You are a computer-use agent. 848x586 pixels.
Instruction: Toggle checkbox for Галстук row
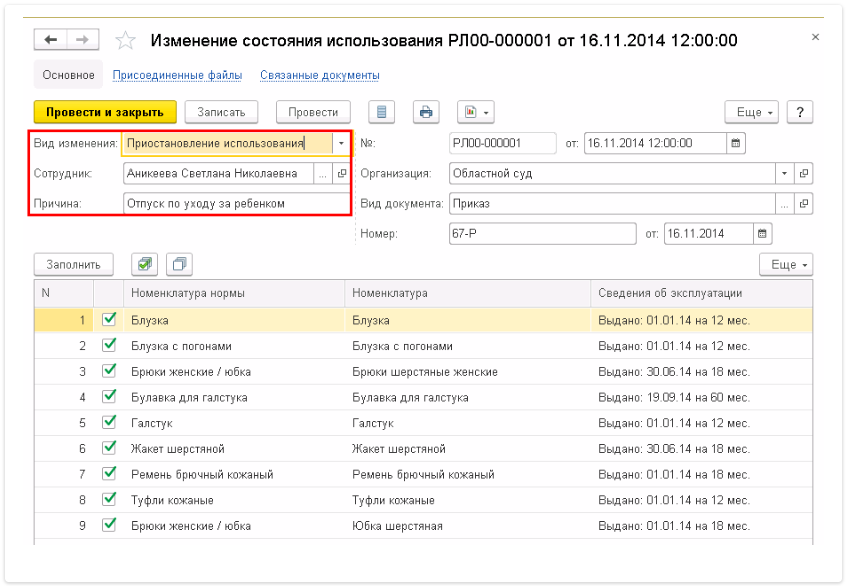coord(110,423)
